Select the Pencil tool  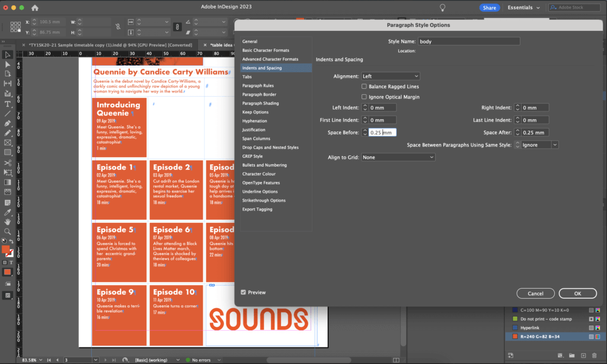coord(7,133)
